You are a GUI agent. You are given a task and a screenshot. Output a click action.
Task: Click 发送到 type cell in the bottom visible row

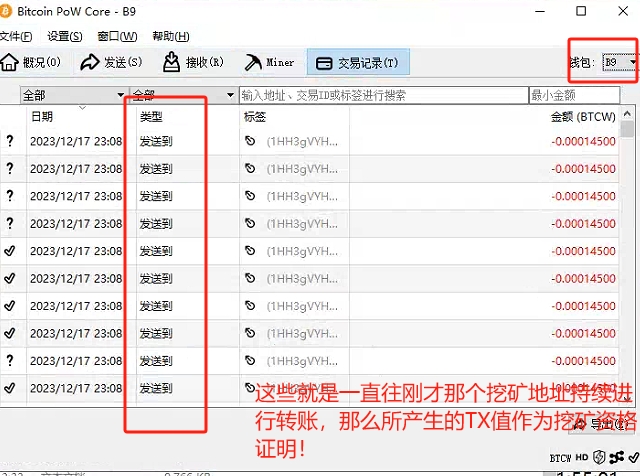click(156, 388)
